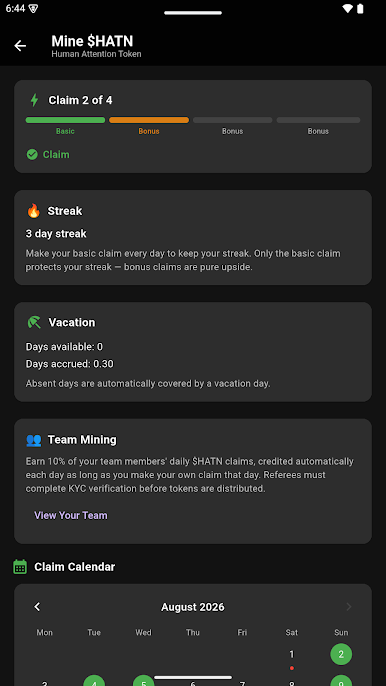Select the orange Bonus progress segment

coord(149,120)
